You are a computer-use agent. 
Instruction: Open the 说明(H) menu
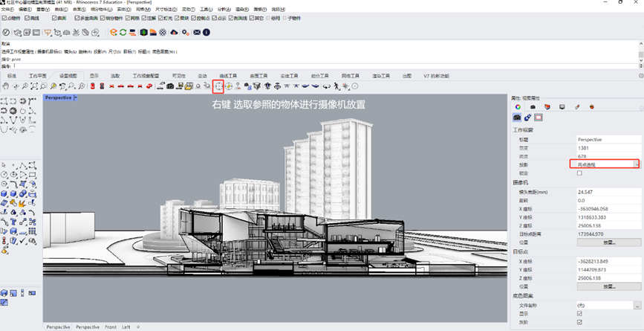point(279,9)
